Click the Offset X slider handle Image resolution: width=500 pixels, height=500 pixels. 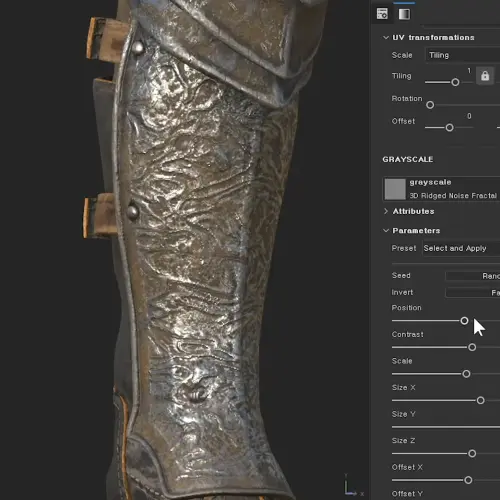pos(468,480)
